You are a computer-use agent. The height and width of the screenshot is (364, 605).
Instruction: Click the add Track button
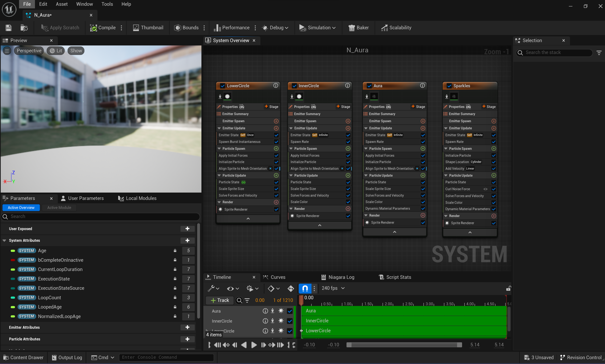(219, 300)
